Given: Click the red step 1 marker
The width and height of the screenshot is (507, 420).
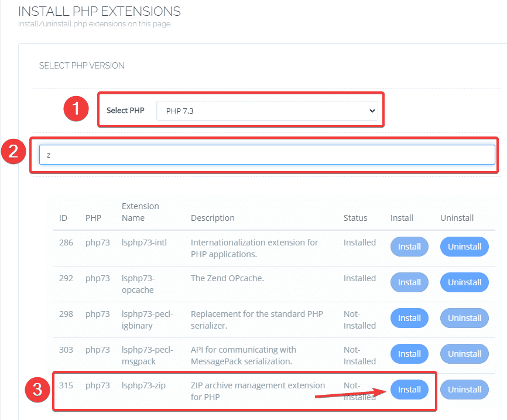Looking at the screenshot, I should click(76, 109).
